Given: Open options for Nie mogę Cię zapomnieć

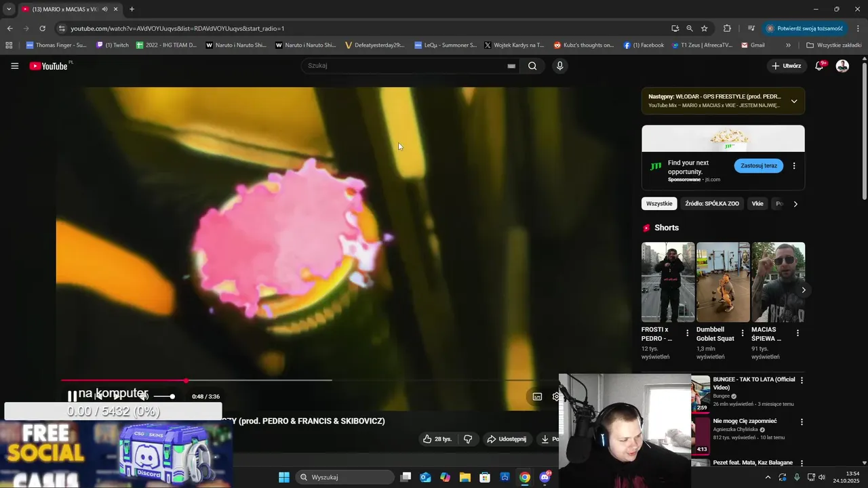Looking at the screenshot, I should [x=802, y=422].
